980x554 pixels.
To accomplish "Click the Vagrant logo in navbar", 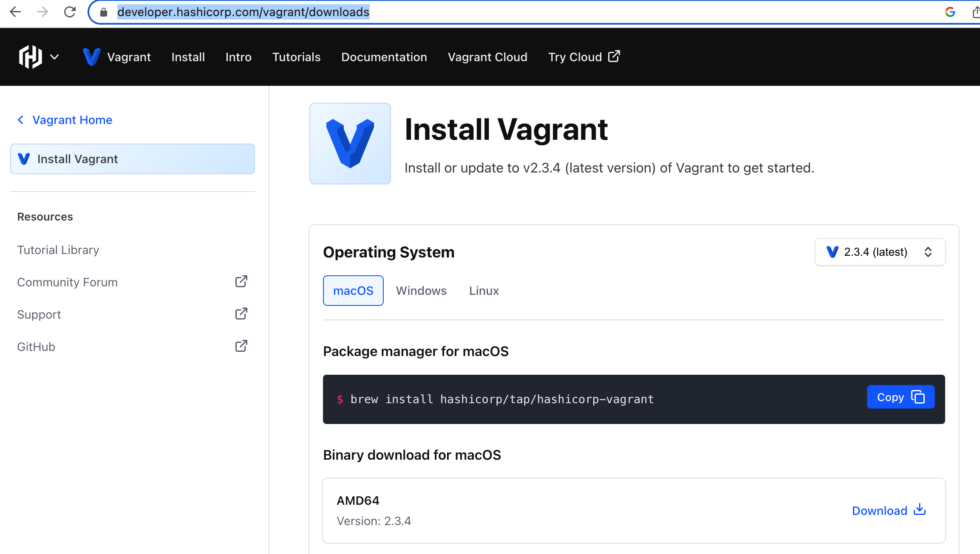I will click(91, 57).
